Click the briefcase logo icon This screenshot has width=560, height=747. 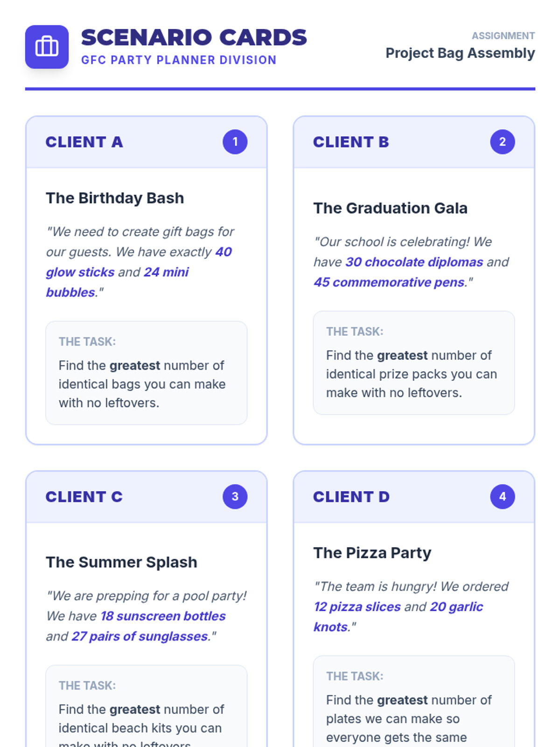47,47
